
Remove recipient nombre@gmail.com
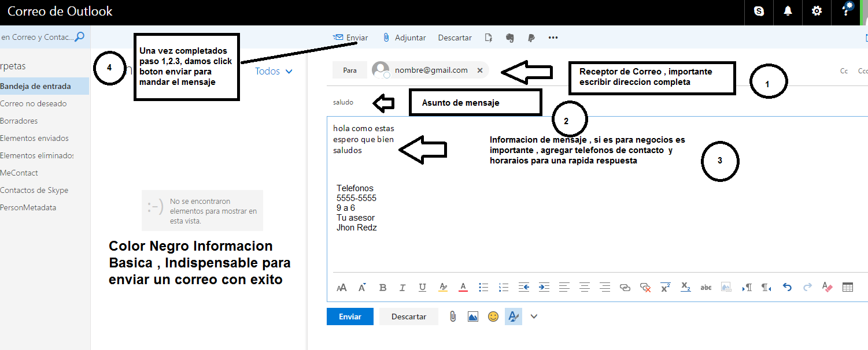tap(479, 70)
